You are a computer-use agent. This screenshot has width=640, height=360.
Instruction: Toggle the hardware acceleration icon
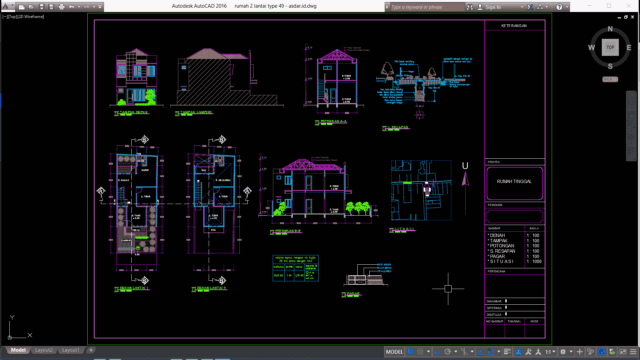(x=601, y=352)
